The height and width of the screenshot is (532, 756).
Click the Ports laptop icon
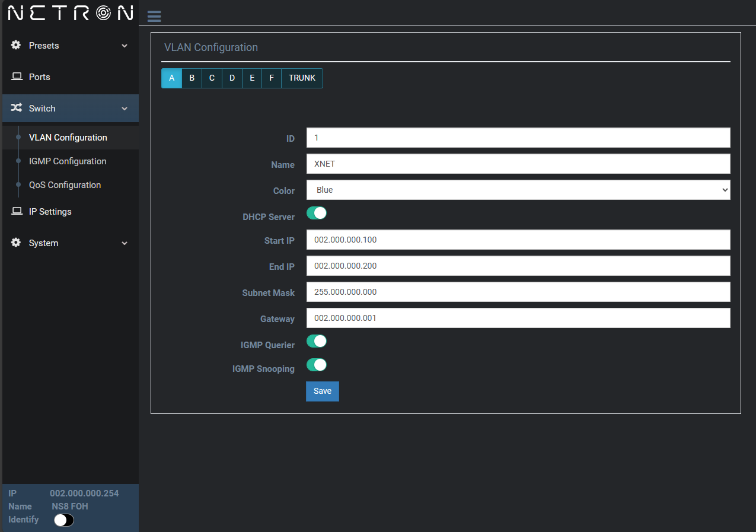tap(17, 77)
